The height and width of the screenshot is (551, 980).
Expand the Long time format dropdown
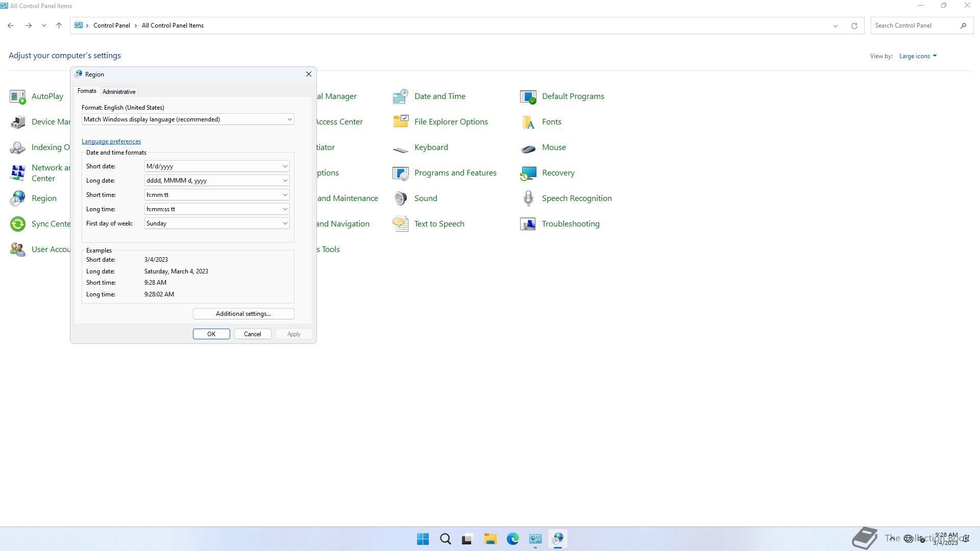click(x=285, y=209)
